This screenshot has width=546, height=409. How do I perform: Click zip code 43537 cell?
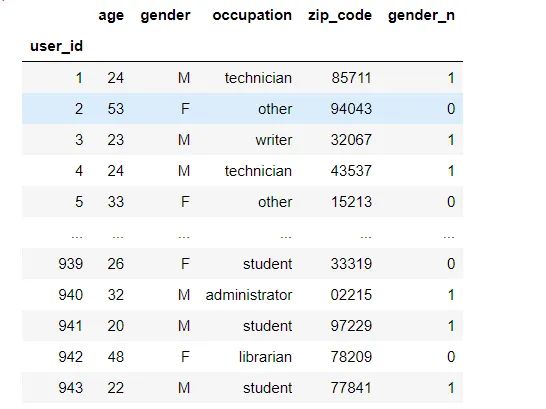point(351,171)
